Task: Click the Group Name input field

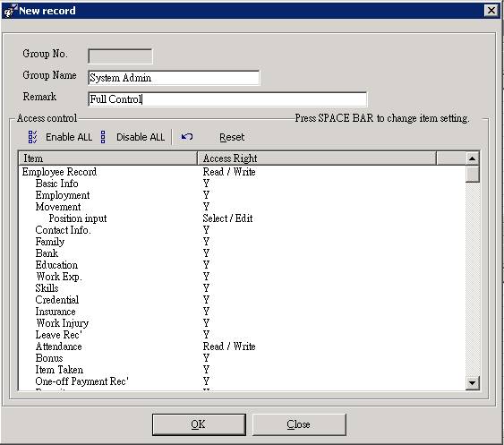Action: 174,78
